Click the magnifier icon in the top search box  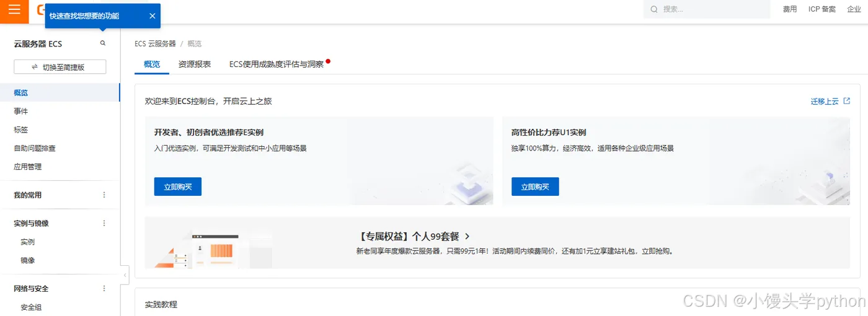click(655, 9)
